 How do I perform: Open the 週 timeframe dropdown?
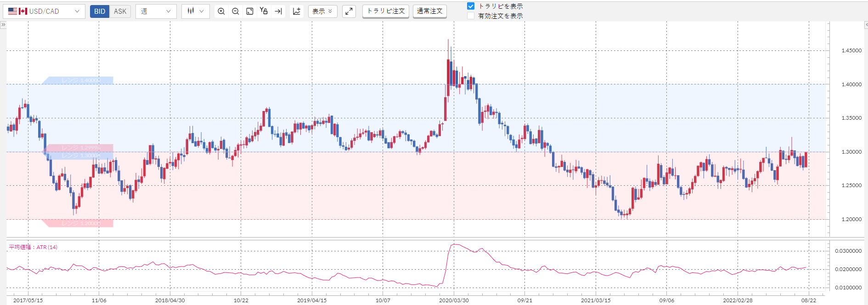coord(156,11)
